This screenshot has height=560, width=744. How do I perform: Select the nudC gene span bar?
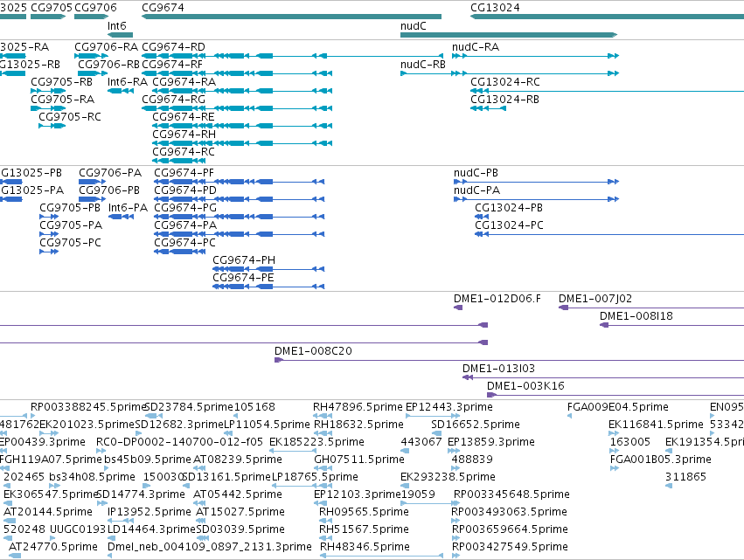click(509, 35)
